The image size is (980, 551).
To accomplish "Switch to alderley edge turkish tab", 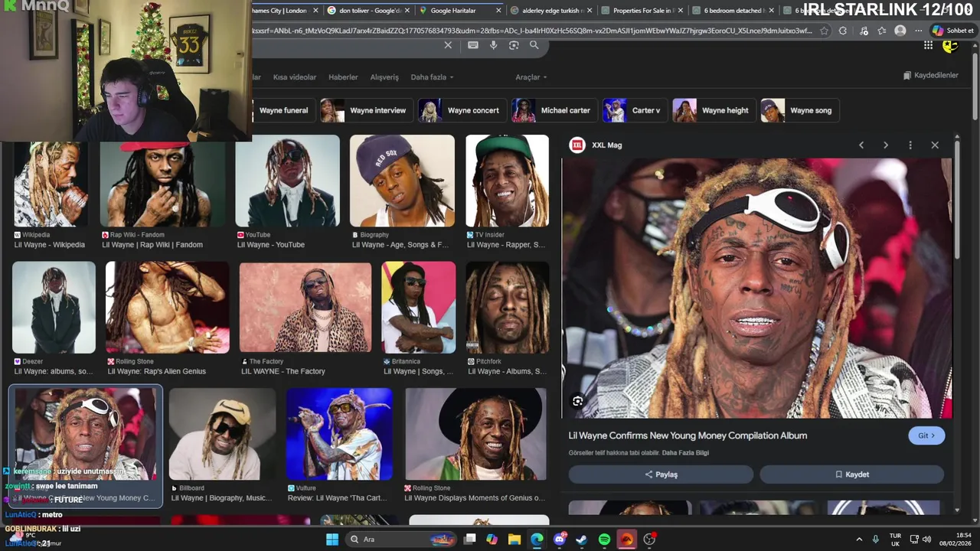I will (x=550, y=11).
